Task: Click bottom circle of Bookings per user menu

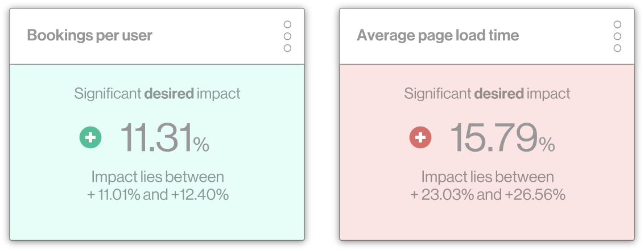Action: point(287,48)
